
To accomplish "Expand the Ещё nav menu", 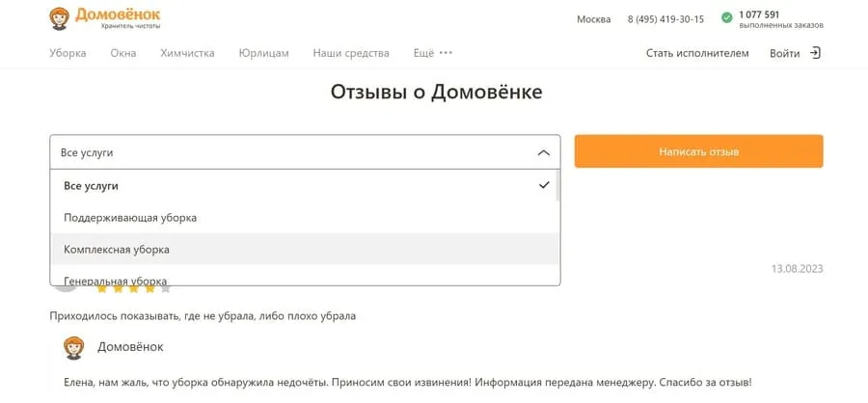I will [x=423, y=53].
